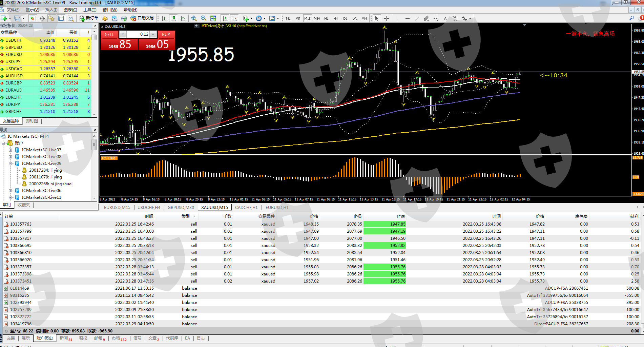Toggle the 自动交易 auto trading button
Viewport: 644px width, 347px height.
point(142,18)
